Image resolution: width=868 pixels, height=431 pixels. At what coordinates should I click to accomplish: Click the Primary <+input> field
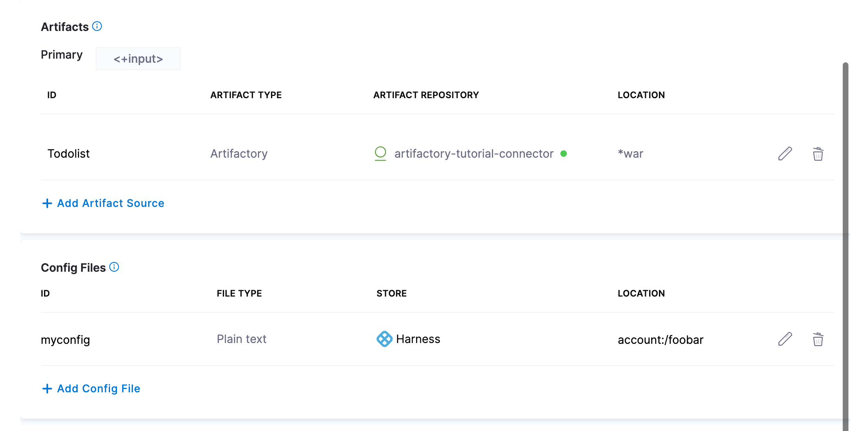coord(138,59)
